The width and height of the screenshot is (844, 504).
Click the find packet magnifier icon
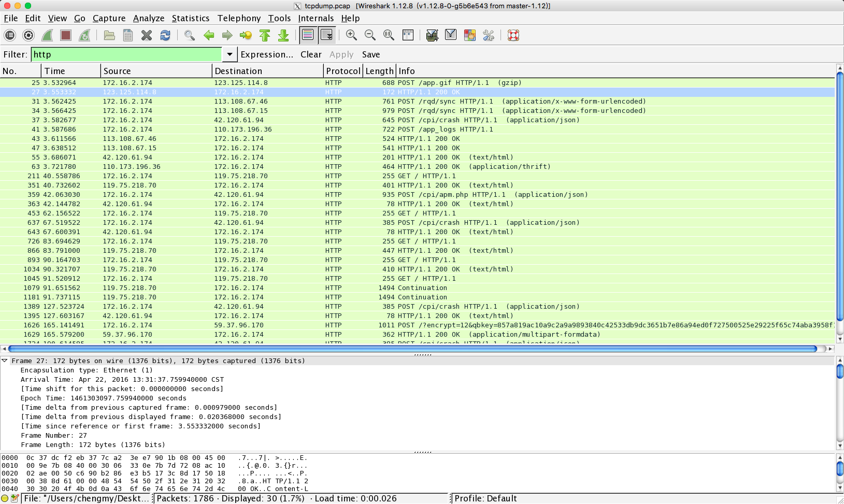coord(190,35)
